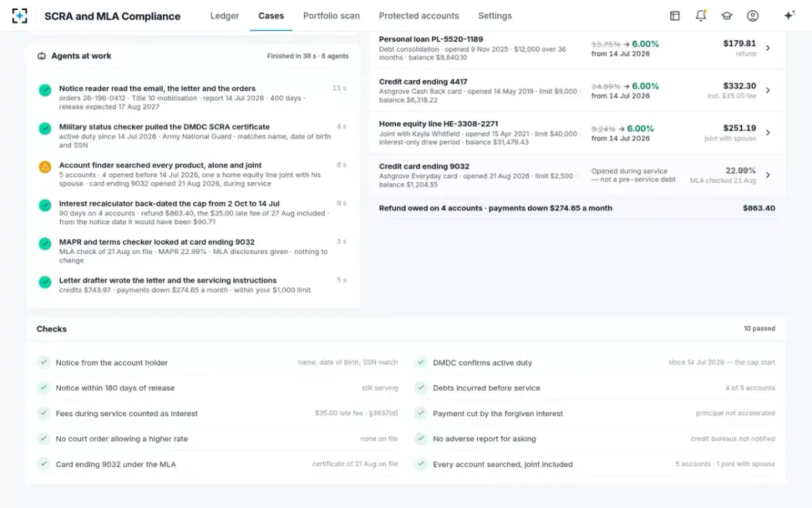
Task: Expand the Credit card ending 4417 chevron
Action: coord(768,90)
